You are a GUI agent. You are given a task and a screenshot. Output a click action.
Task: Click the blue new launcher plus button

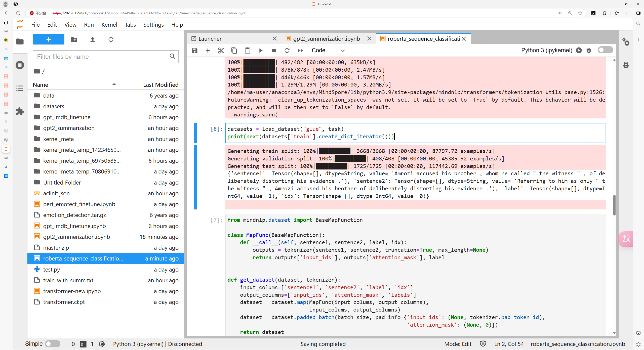coord(49,39)
